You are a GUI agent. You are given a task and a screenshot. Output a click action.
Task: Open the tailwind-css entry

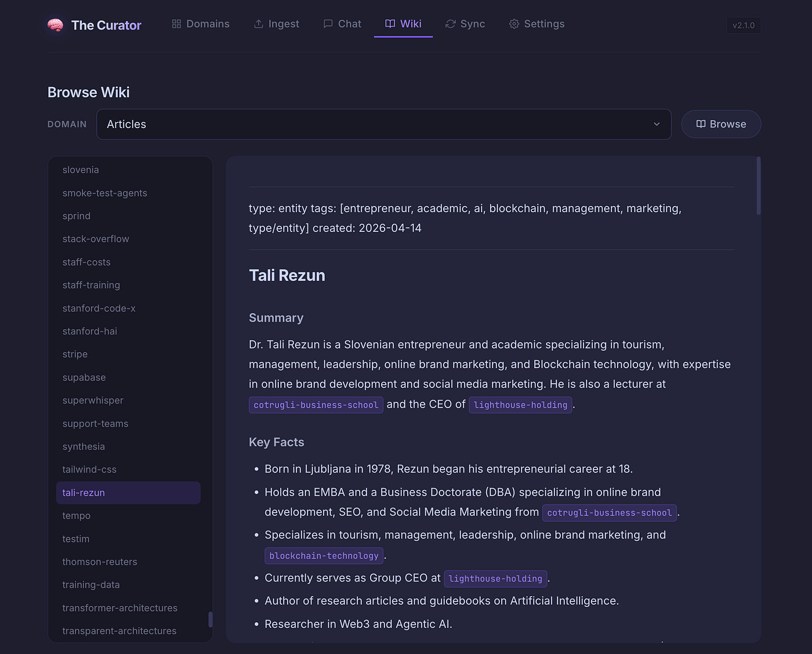[128, 470]
